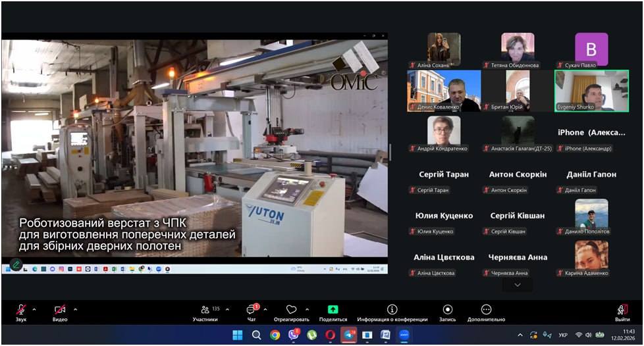The width and height of the screenshot is (644, 346).
Task: Click the green annotation pencil icon
Action: (16, 264)
